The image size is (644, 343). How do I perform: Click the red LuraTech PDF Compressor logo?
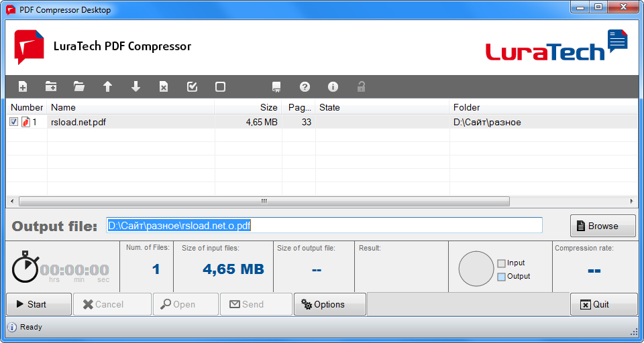[29, 47]
